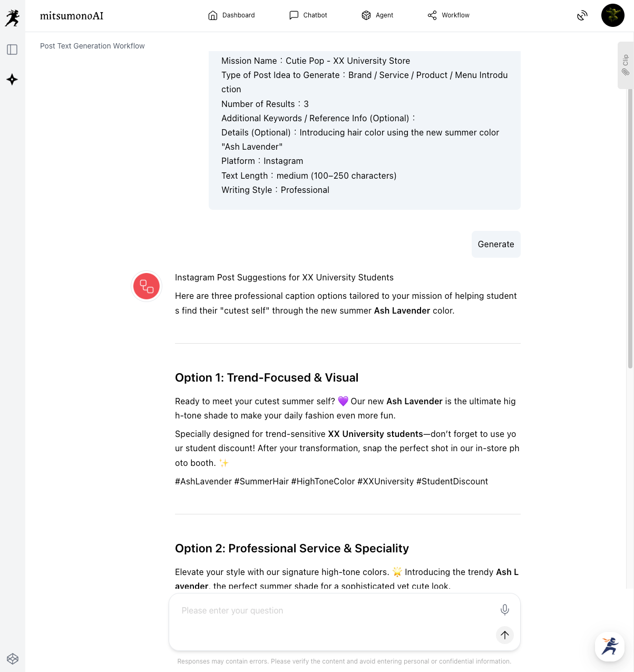This screenshot has height=672, width=634.
Task: Click the sparkle star sidebar icon
Action: [x=12, y=80]
